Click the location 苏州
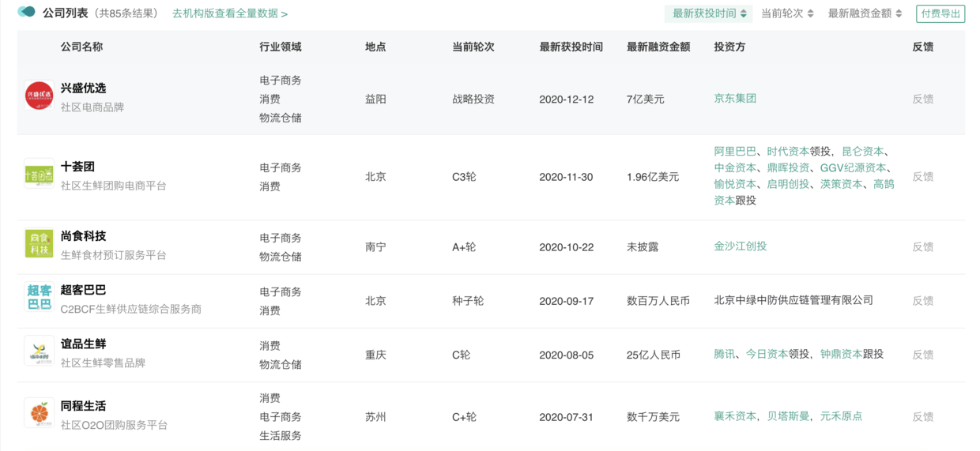 pyautogui.click(x=375, y=417)
